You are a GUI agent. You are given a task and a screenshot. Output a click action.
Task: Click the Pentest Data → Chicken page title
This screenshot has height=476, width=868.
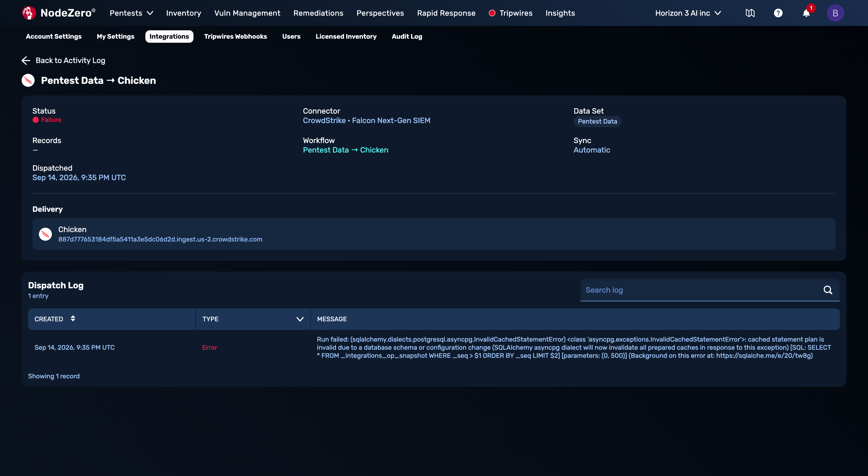(98, 81)
